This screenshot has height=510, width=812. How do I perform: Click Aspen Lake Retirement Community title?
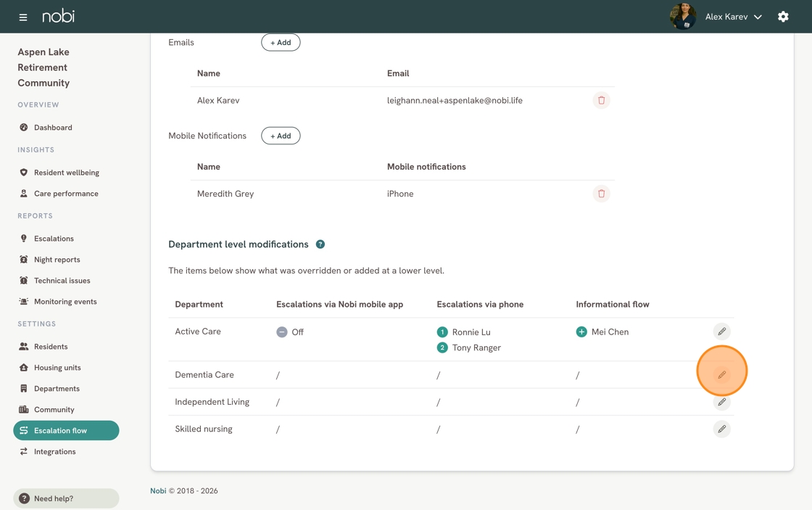[x=43, y=67]
